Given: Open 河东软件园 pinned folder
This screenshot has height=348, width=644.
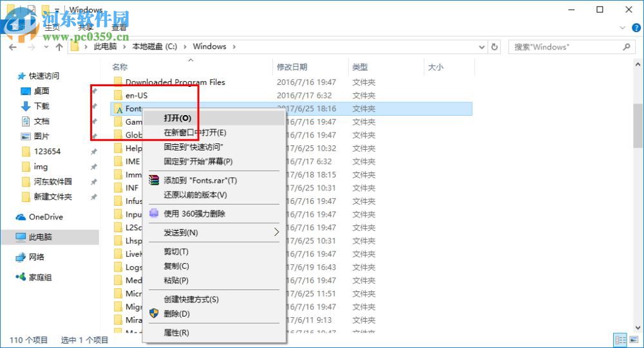Looking at the screenshot, I should pos(53,181).
